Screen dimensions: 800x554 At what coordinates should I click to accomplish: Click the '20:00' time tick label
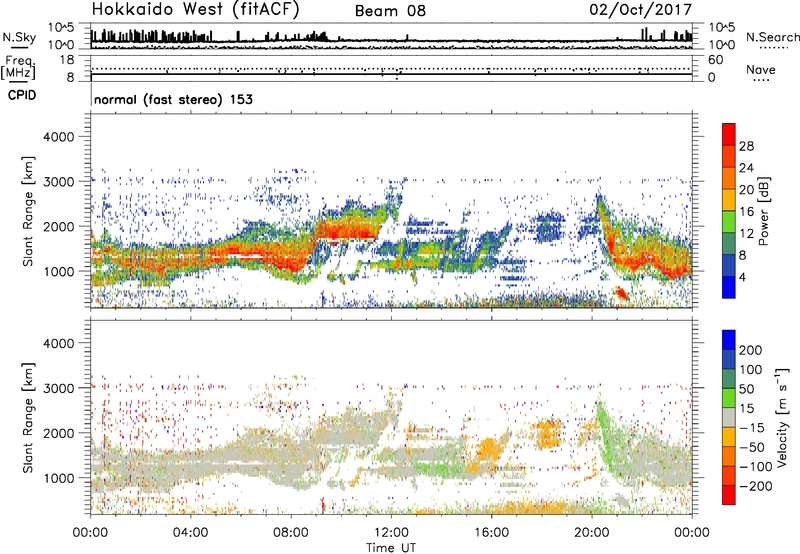592,533
